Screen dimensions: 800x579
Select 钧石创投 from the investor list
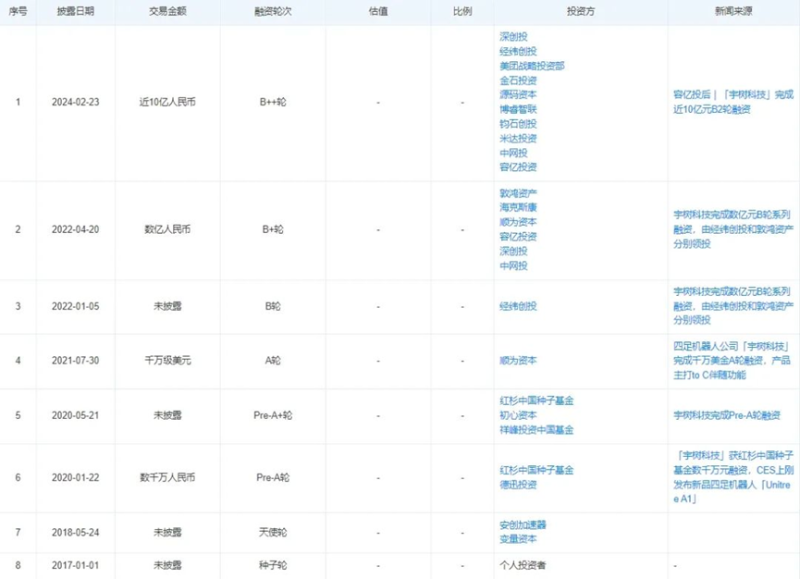coord(518,123)
